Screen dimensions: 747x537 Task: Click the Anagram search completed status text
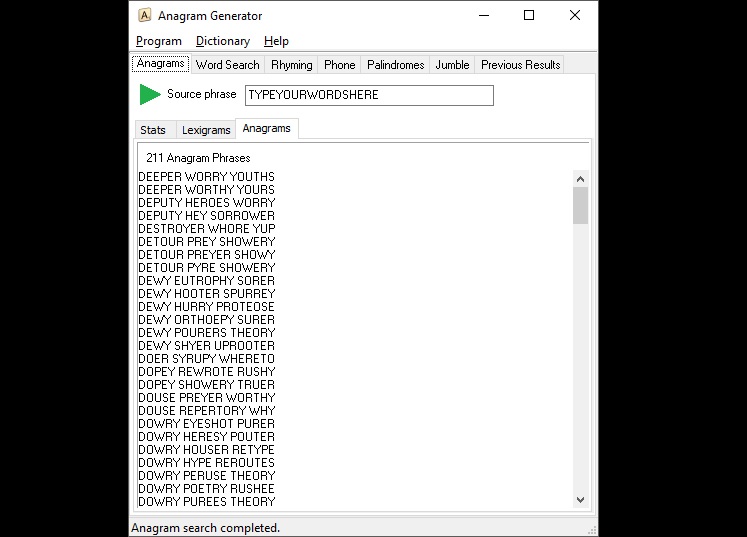click(x=205, y=528)
